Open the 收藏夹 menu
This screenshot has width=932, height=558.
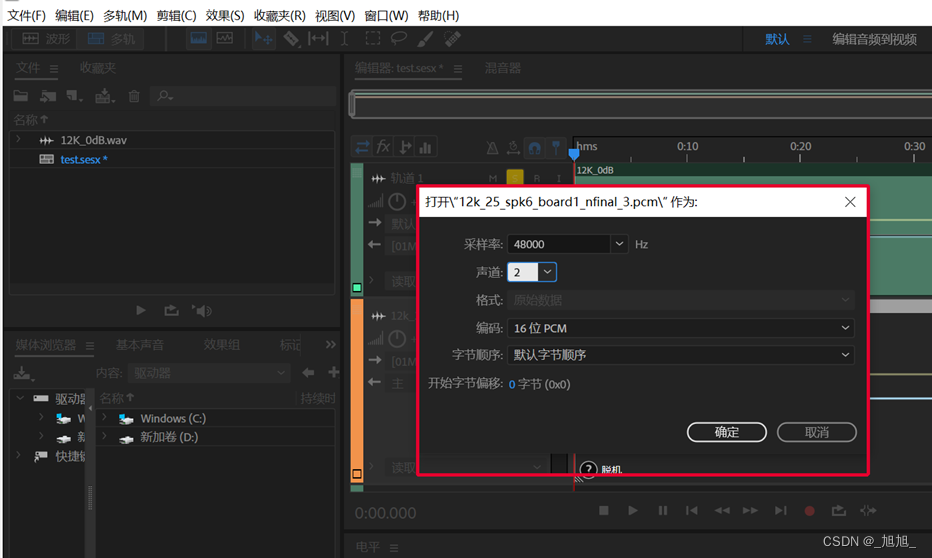pyautogui.click(x=279, y=15)
